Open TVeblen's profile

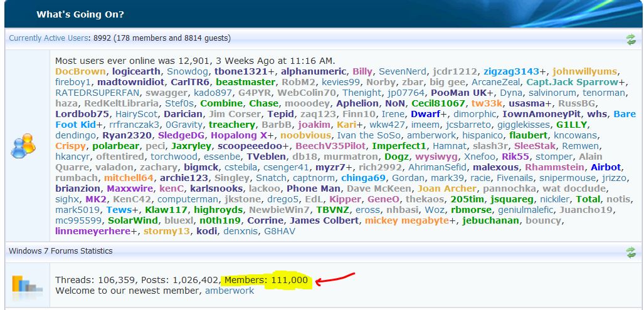tap(266, 157)
